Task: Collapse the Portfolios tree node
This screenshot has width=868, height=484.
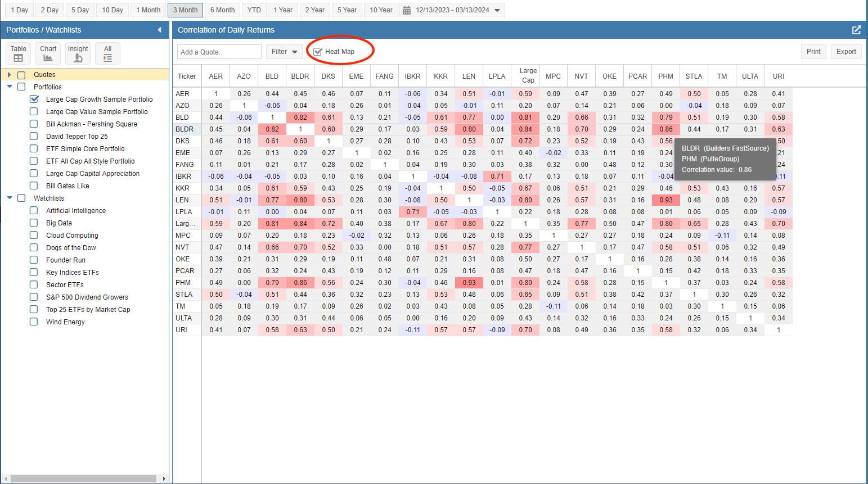Action: (x=10, y=87)
